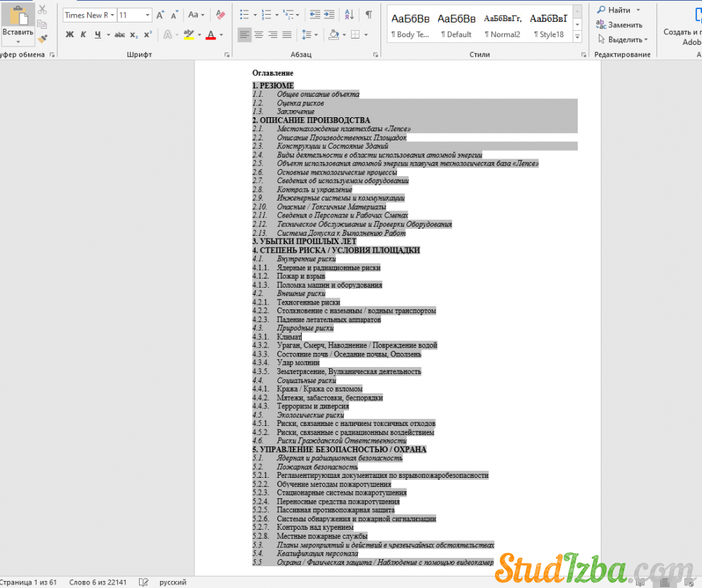Click the Страница 1 из 61 indicator
Screen dimensions: 702x588
28,582
